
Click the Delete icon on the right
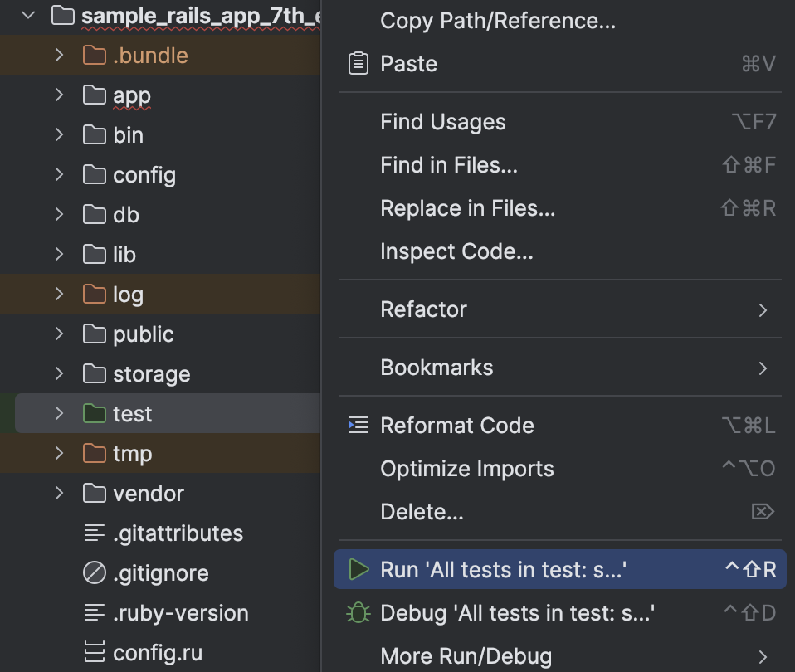(763, 512)
